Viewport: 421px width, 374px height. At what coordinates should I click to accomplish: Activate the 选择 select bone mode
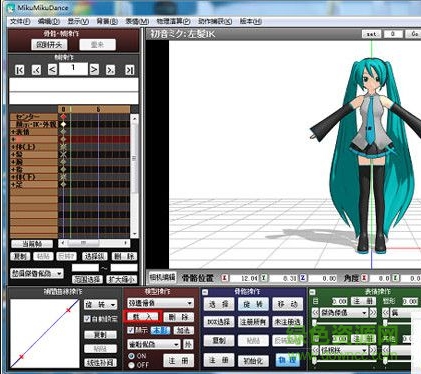tap(218, 304)
